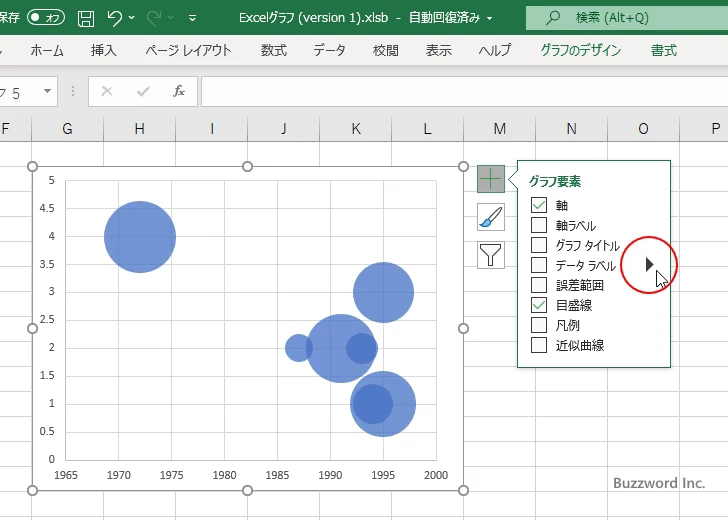The image size is (728, 520).
Task: Check the 凡例 checkbox
Action: 539,325
